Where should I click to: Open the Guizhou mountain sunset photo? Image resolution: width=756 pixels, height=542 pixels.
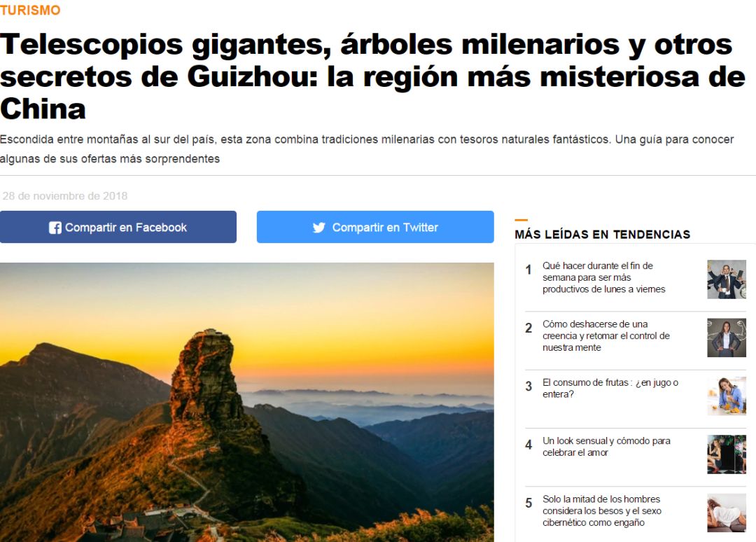[247, 402]
